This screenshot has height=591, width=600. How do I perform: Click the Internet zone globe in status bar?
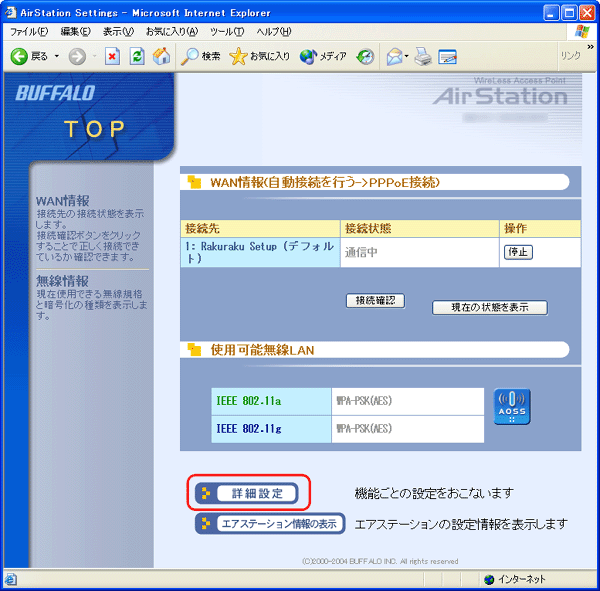tap(489, 580)
